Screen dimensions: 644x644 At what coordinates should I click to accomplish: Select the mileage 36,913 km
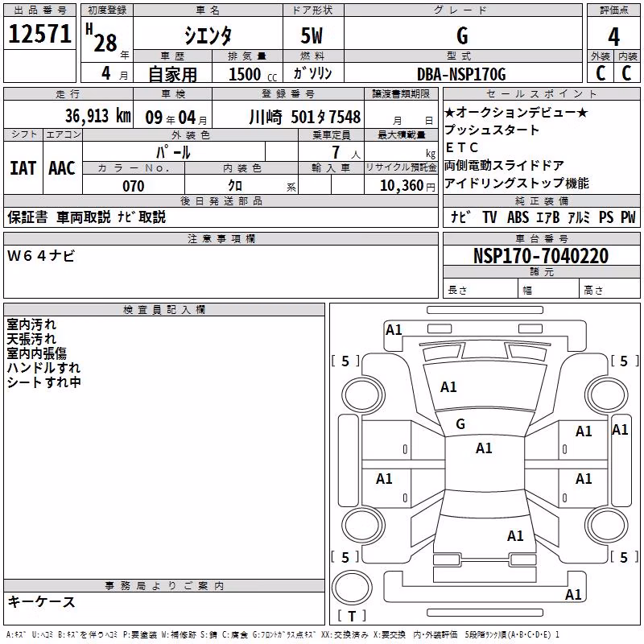pos(98,116)
